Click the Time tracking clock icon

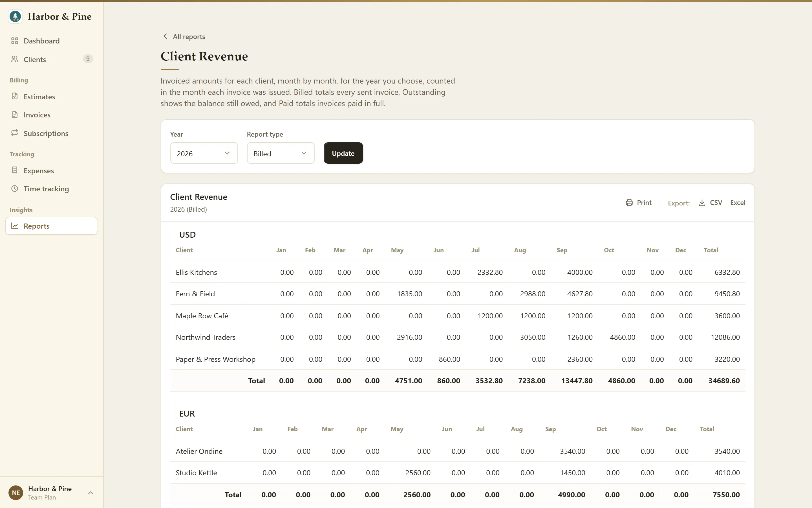click(x=14, y=189)
